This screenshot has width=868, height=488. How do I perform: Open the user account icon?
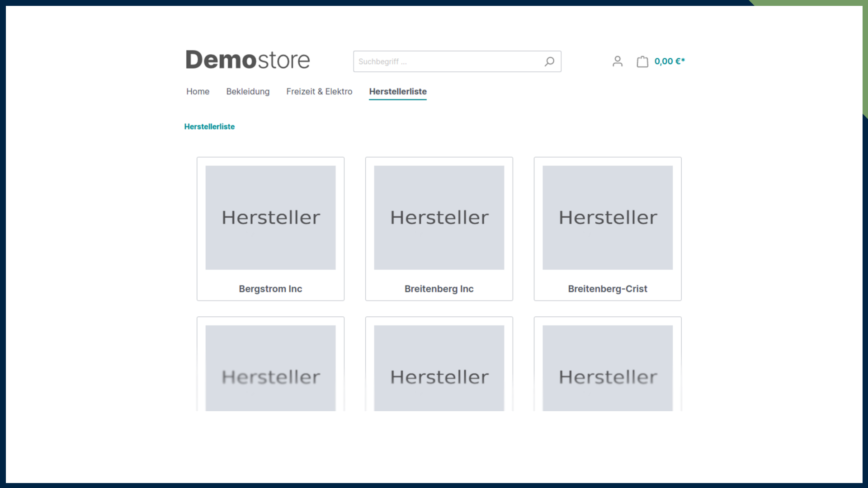pyautogui.click(x=618, y=61)
